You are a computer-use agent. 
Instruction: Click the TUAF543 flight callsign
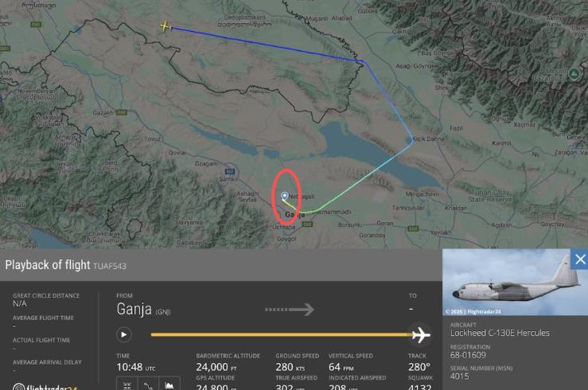[110, 266]
